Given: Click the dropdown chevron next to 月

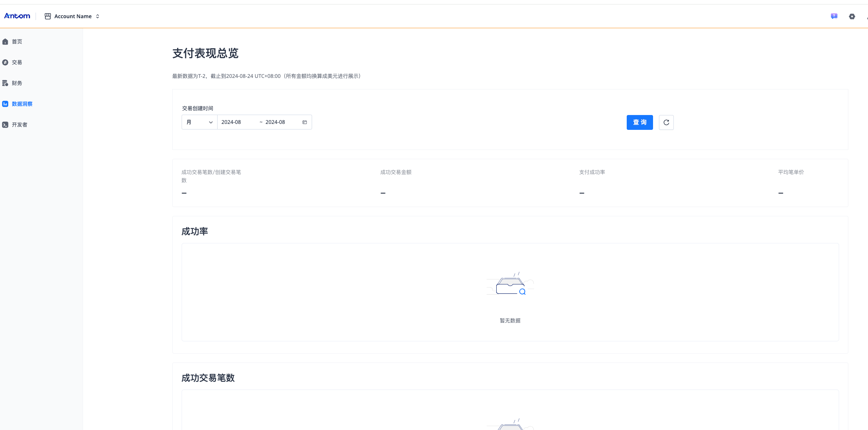Looking at the screenshot, I should (211, 122).
